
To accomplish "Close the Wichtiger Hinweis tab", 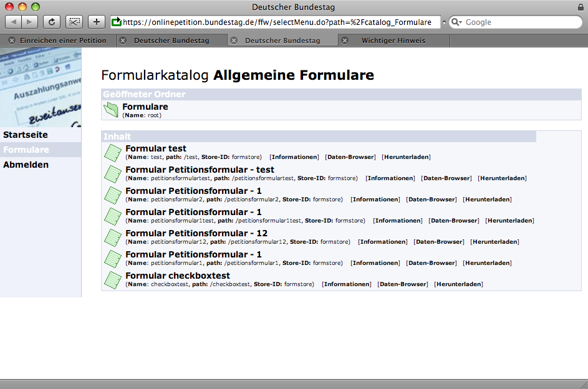I will [345, 41].
